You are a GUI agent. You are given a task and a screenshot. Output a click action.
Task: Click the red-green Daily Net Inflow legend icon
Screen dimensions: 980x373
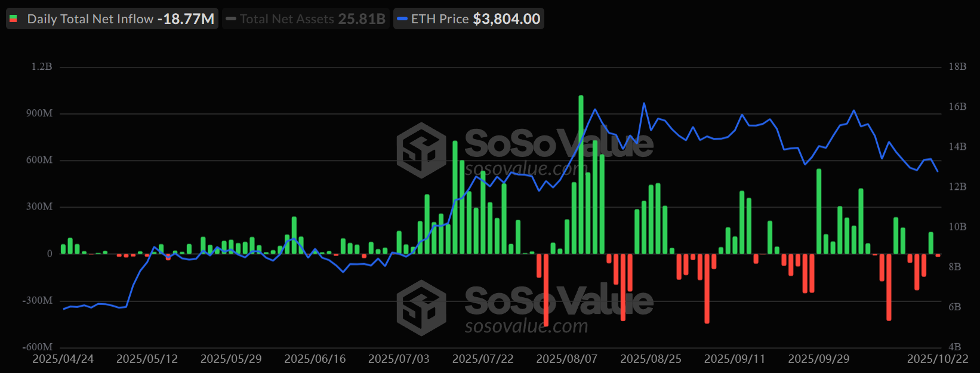click(x=13, y=19)
